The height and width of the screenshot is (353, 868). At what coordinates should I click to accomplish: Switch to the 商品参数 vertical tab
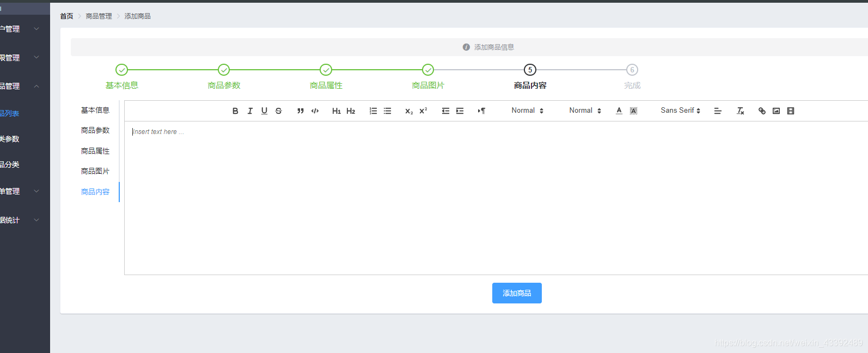[95, 130]
